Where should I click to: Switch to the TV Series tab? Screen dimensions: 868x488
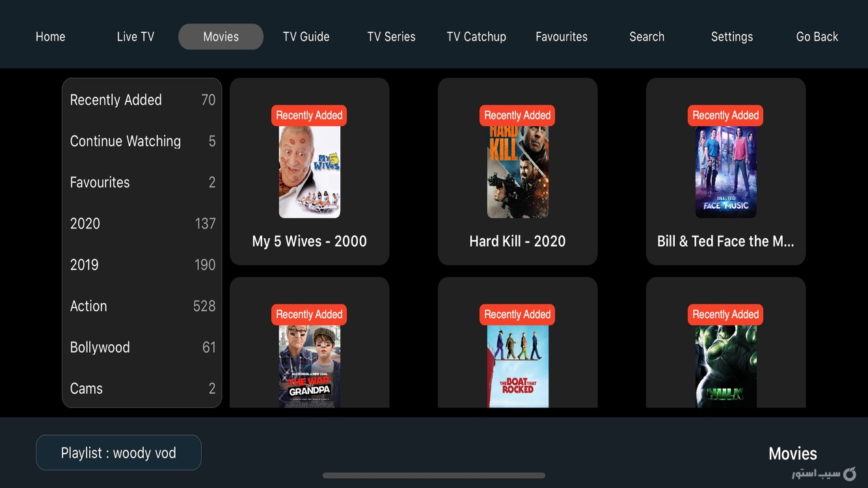click(391, 36)
